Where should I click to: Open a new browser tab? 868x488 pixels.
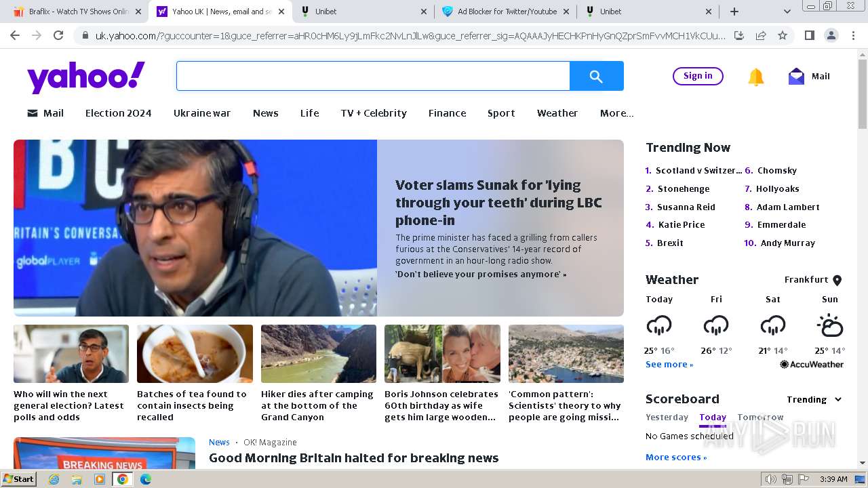click(x=734, y=12)
